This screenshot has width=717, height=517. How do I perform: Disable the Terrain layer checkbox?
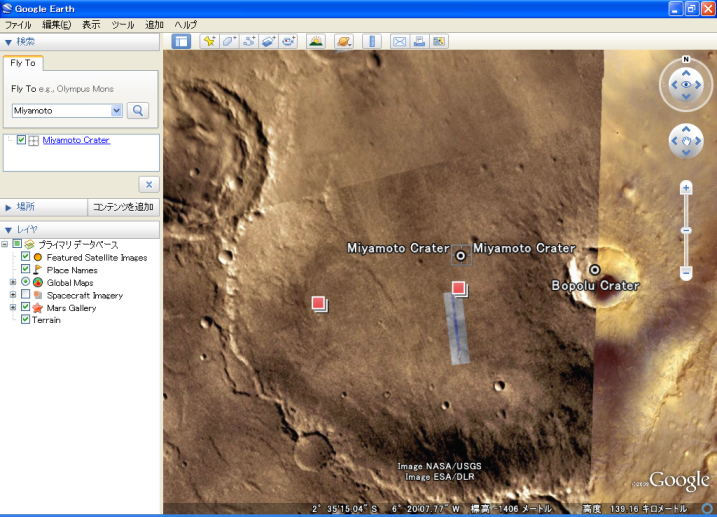pos(26,320)
